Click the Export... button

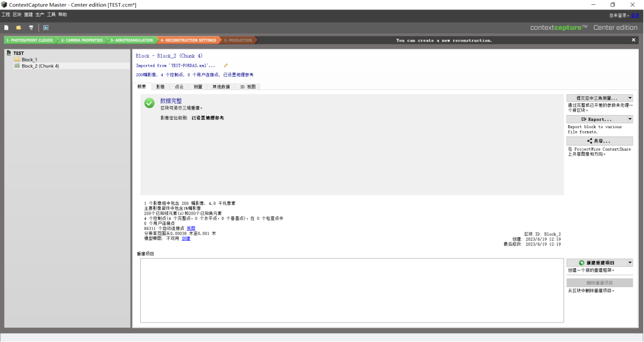[597, 119]
